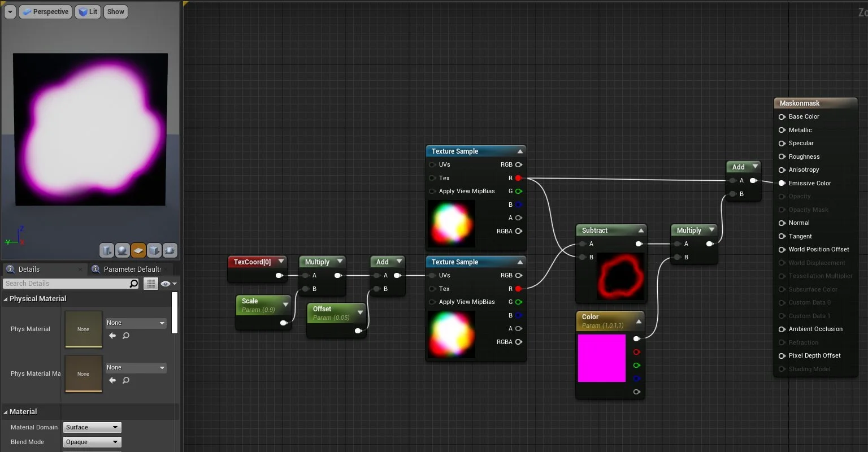Click Phys Material Mask use-selected arrow
Screen dimensions: 868x452
coord(112,380)
